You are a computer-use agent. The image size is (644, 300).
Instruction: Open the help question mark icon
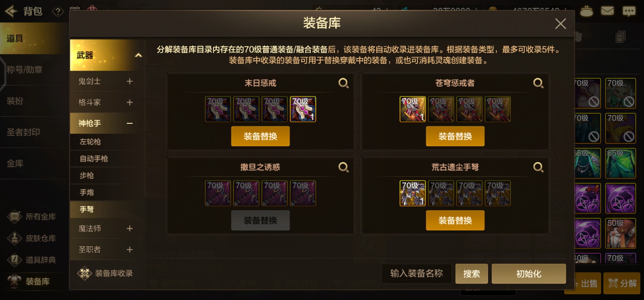click(x=58, y=12)
